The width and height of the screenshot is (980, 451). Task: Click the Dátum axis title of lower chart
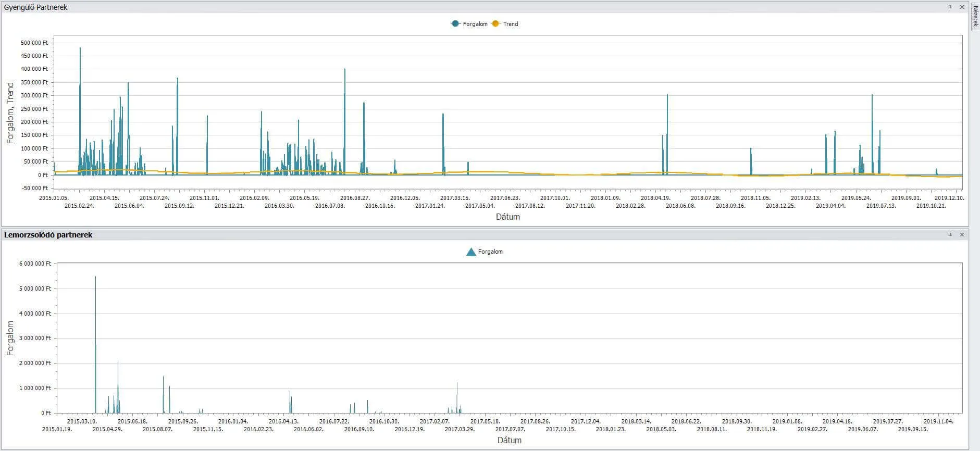(509, 441)
